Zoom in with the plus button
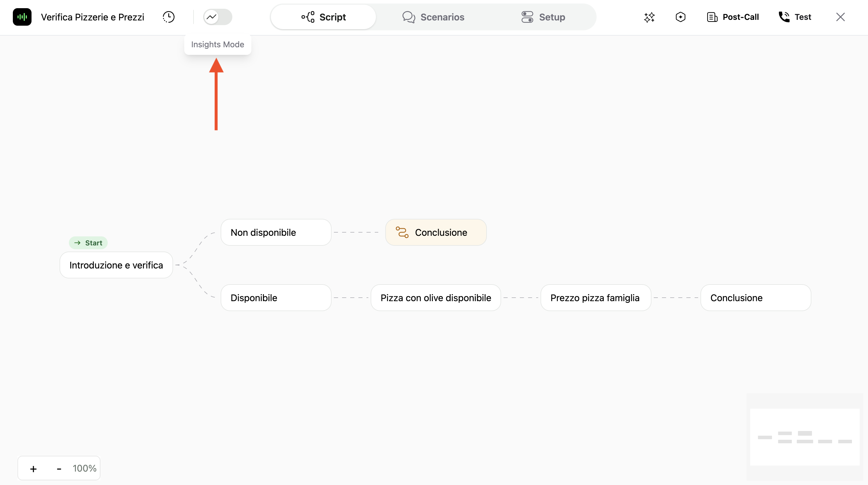The image size is (868, 485). coord(33,468)
